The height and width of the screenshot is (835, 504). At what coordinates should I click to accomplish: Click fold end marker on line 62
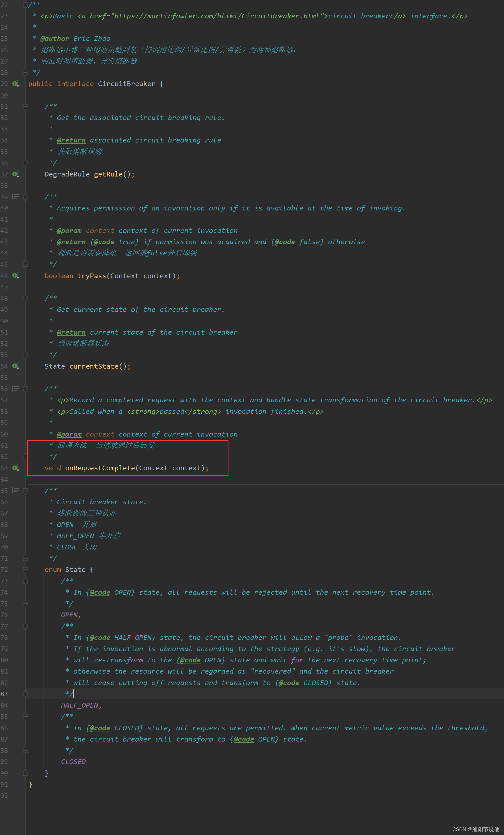tap(25, 457)
